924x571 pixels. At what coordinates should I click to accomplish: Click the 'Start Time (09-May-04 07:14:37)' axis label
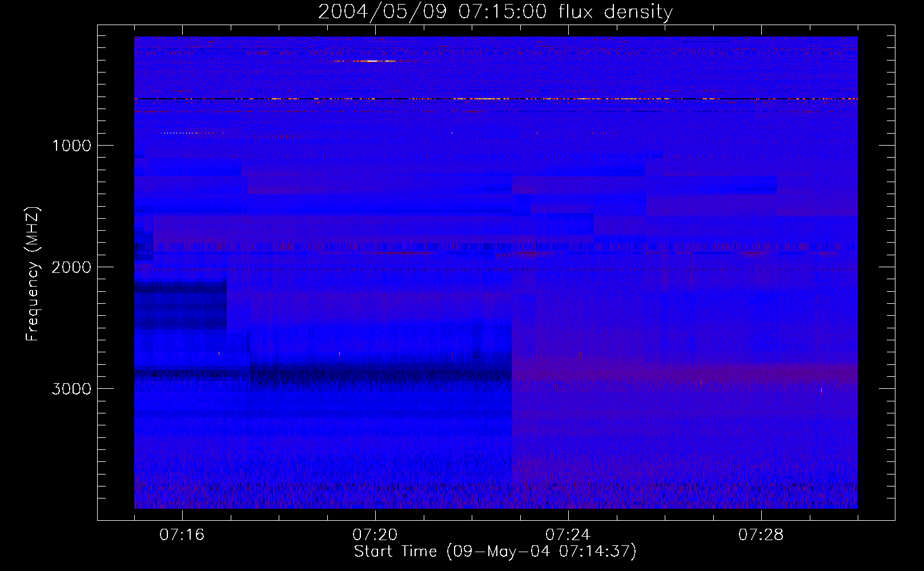pyautogui.click(x=495, y=552)
